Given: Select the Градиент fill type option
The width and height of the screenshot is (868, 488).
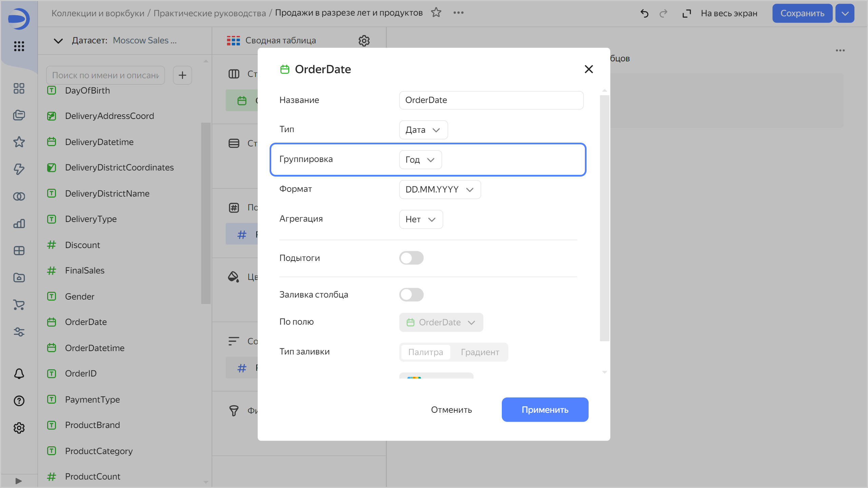Looking at the screenshot, I should pos(479,352).
